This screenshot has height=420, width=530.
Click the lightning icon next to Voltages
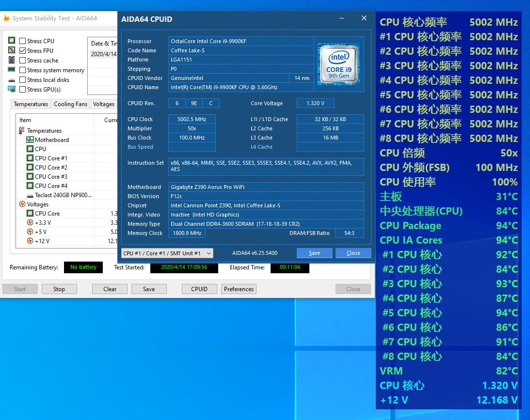(x=22, y=204)
